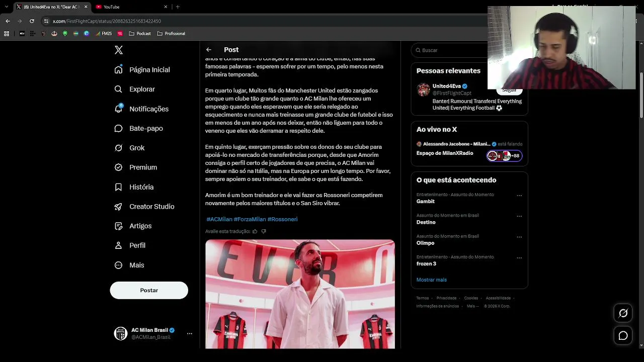Viewport: 644px width, 362px height.
Task: Open the FM2S bookmark
Action: [103, 34]
